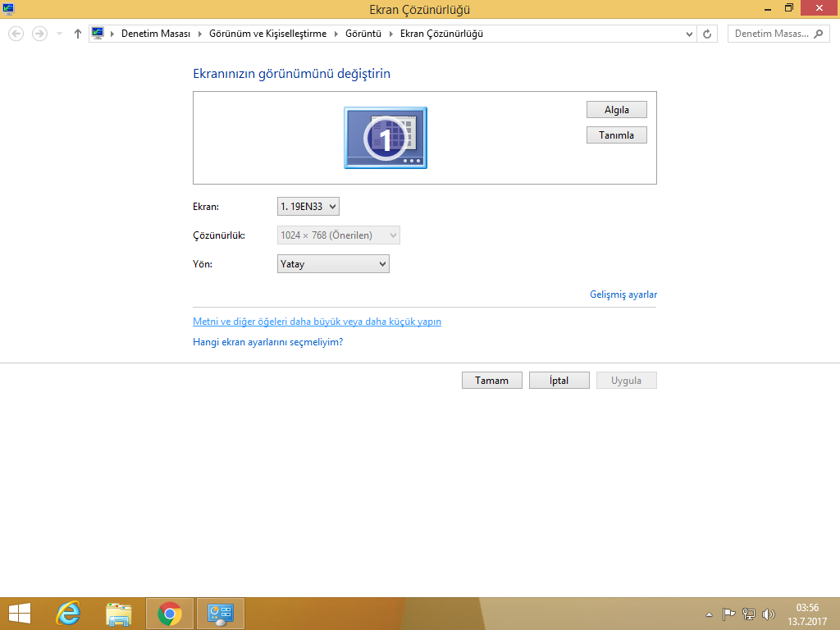Open Action Center flag icon
This screenshot has height=630, width=840.
tap(728, 614)
